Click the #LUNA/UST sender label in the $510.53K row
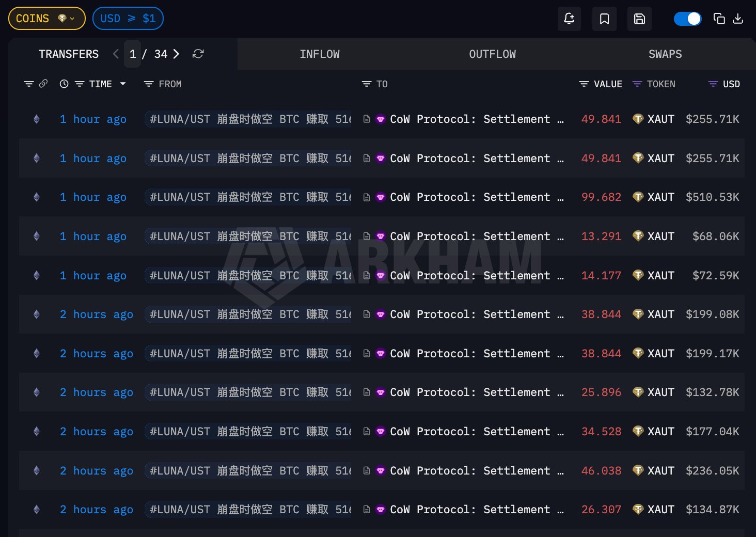The image size is (756, 537). click(x=249, y=197)
